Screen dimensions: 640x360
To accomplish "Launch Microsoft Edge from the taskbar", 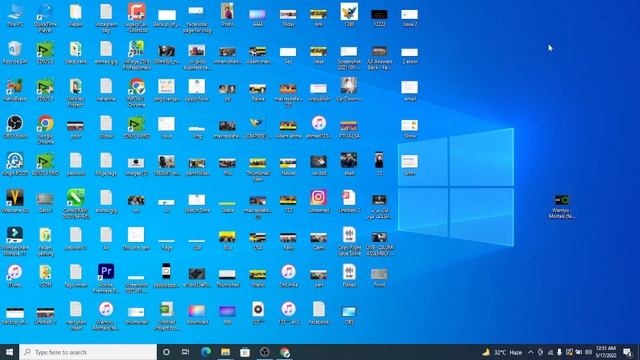I will coord(206,352).
